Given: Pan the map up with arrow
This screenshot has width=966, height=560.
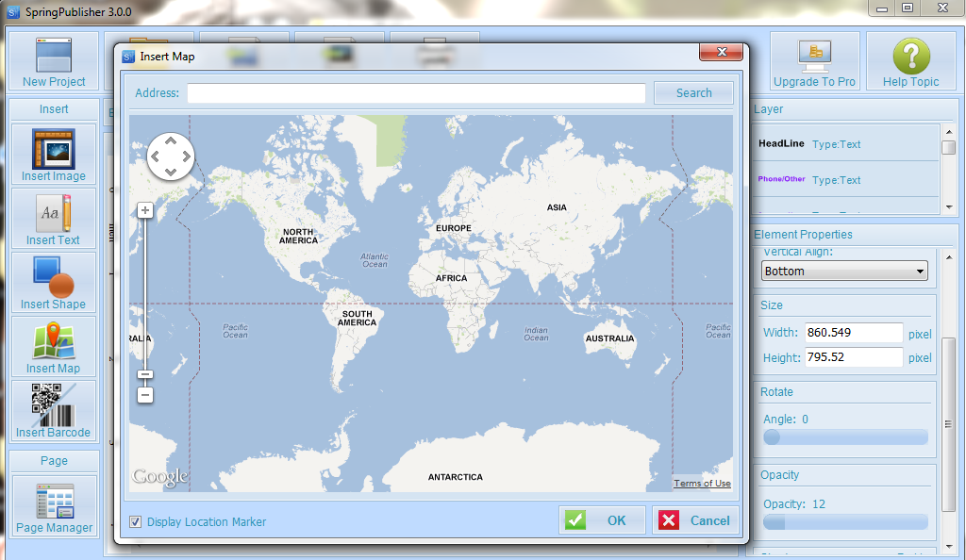Looking at the screenshot, I should coord(171,142).
